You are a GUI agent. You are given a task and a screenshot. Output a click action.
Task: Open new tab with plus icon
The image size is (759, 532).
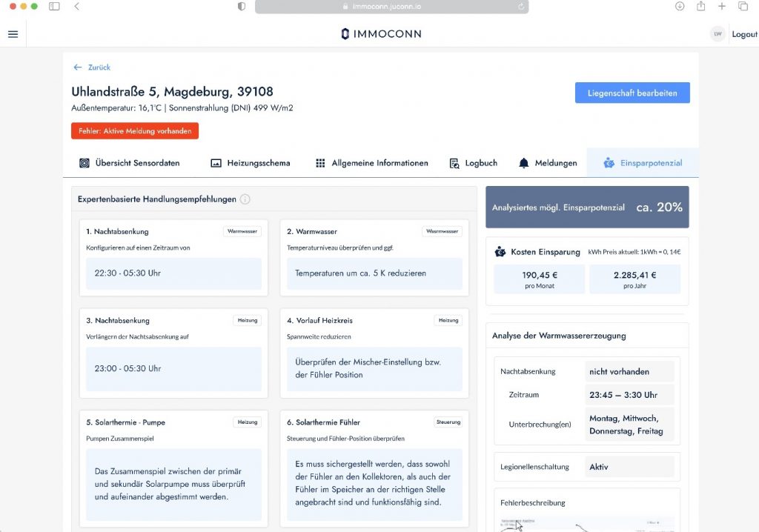722,6
